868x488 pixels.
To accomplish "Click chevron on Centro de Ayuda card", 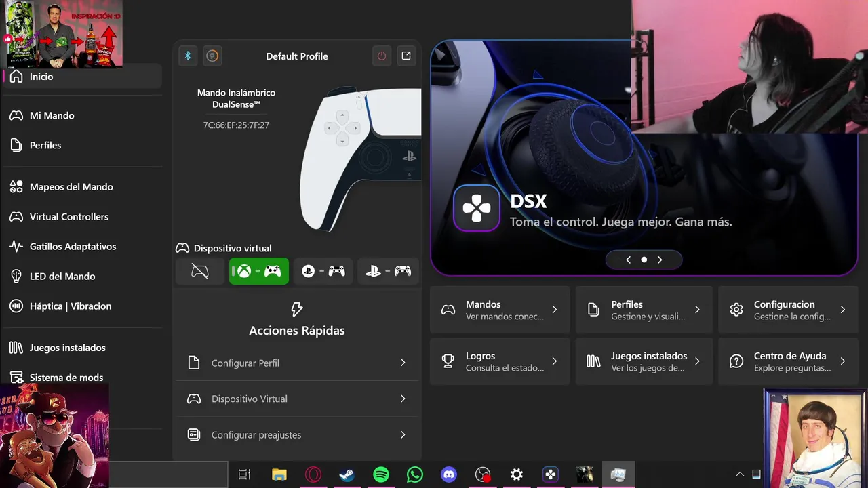I will point(843,361).
